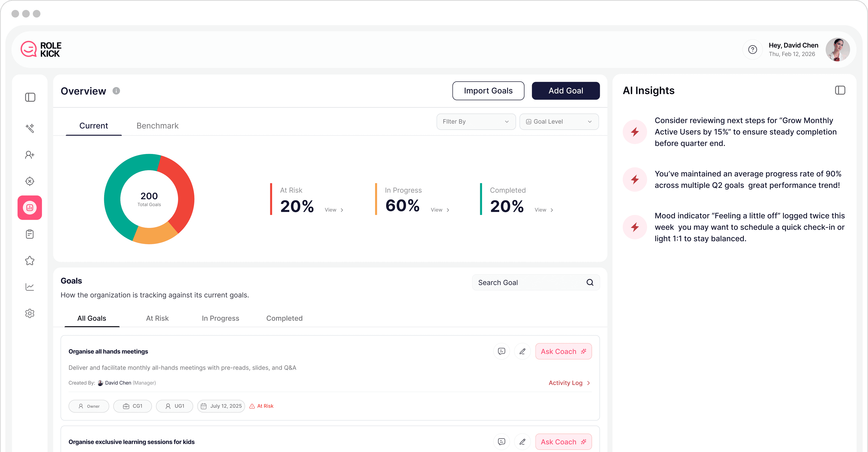Viewport: 868px width, 452px height.
Task: Click the help question mark icon
Action: (752, 50)
